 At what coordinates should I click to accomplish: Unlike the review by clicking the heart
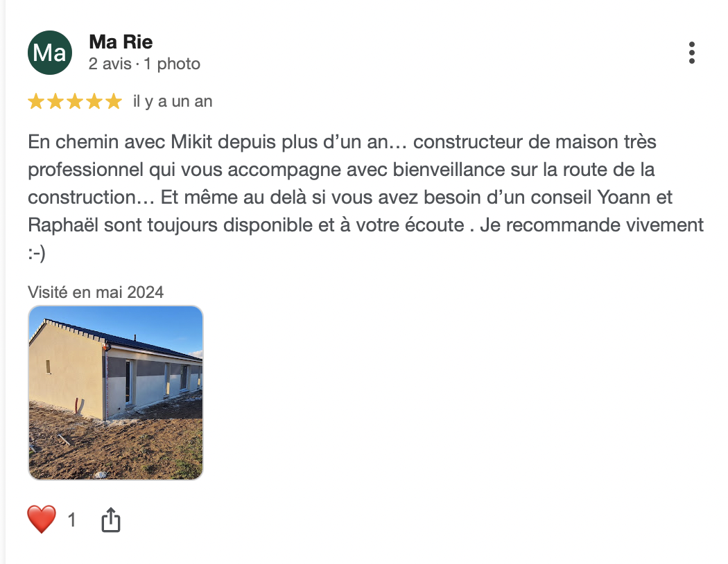[x=40, y=518]
